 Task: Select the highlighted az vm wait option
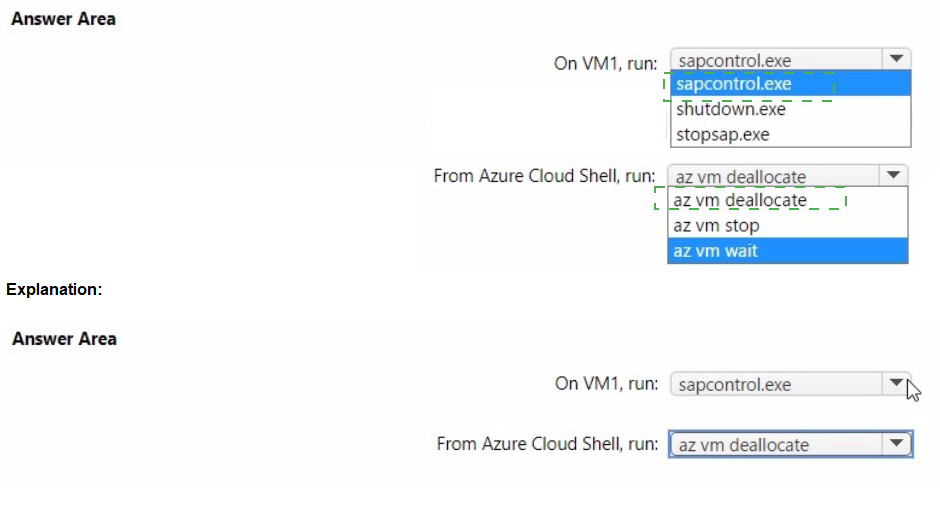click(x=716, y=251)
